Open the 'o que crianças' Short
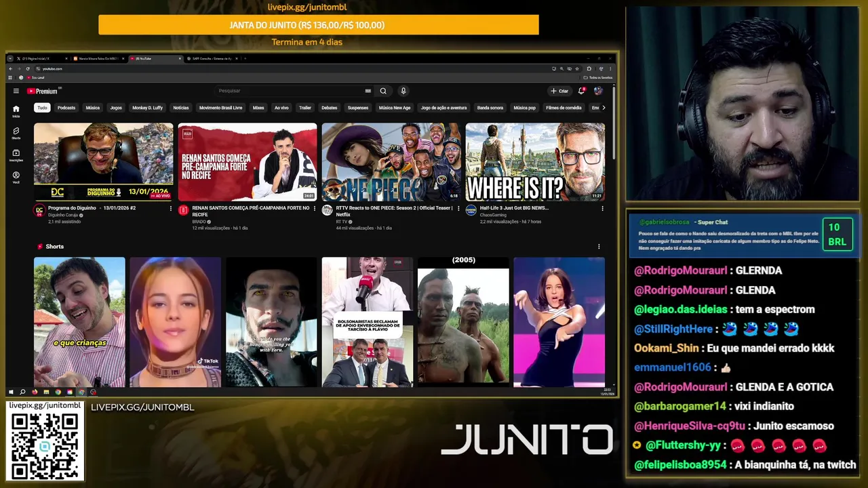Screen dimensions: 868x488 coord(80,322)
